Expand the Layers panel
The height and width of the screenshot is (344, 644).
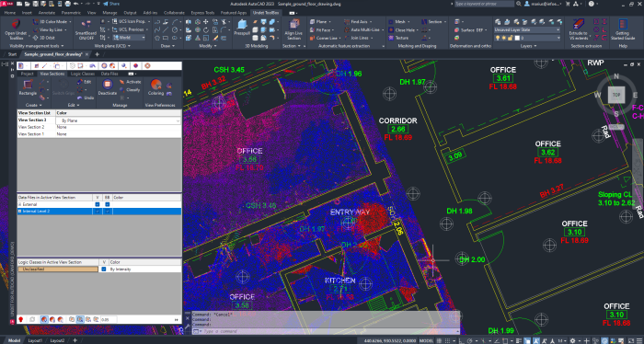[528, 46]
